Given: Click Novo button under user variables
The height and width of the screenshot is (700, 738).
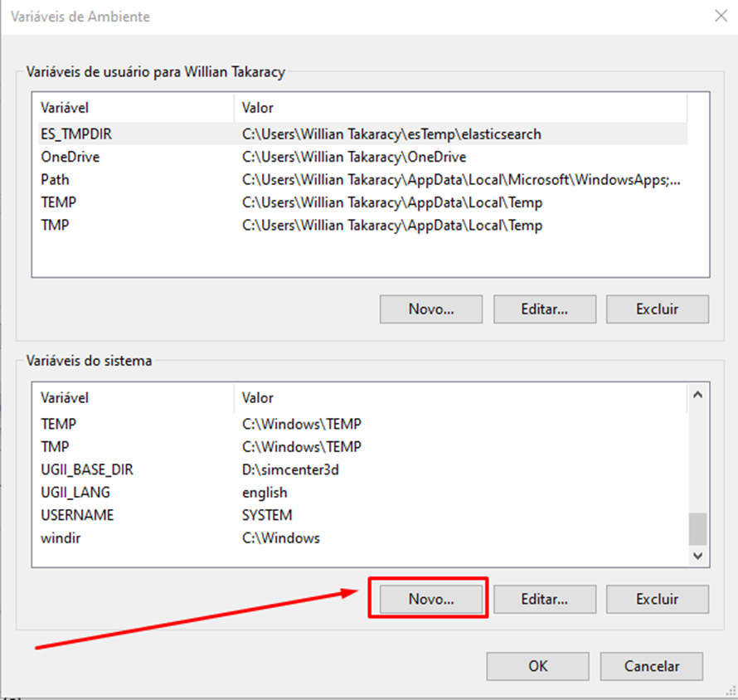Looking at the screenshot, I should (431, 309).
